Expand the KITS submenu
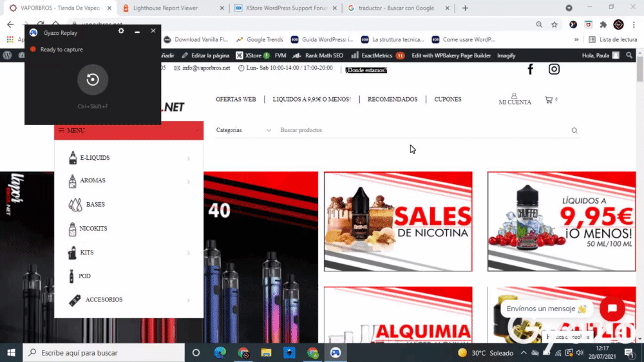644x362 pixels. point(189,252)
